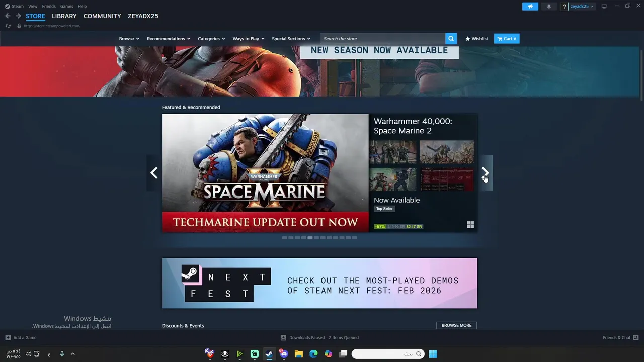The height and width of the screenshot is (362, 644).
Task: Click the Warhammer 40,000: Space Marine 2 title
Action: (413, 126)
